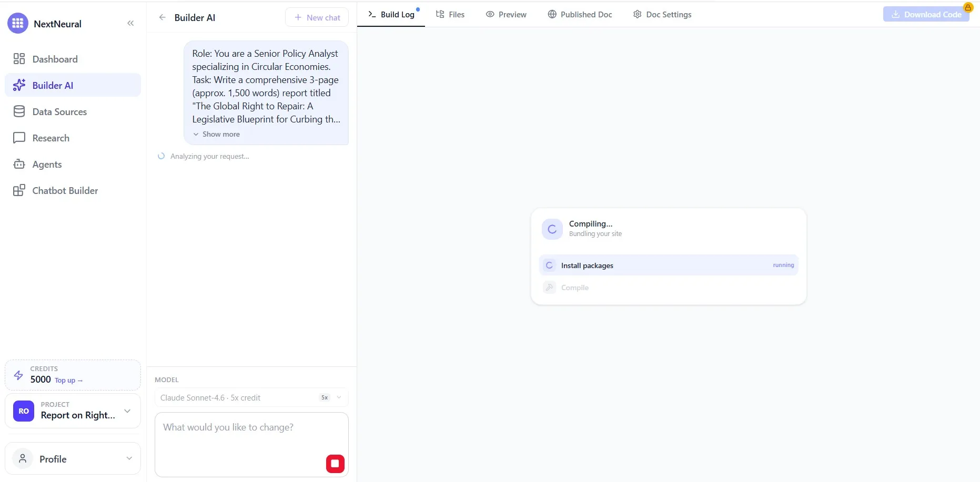Click the Compile step row
The width and height of the screenshot is (980, 482).
669,288
